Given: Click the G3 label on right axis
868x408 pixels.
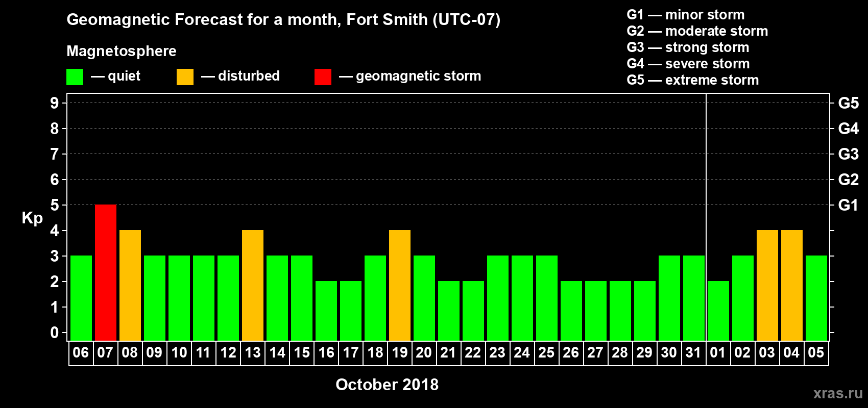Looking at the screenshot, I should (849, 154).
